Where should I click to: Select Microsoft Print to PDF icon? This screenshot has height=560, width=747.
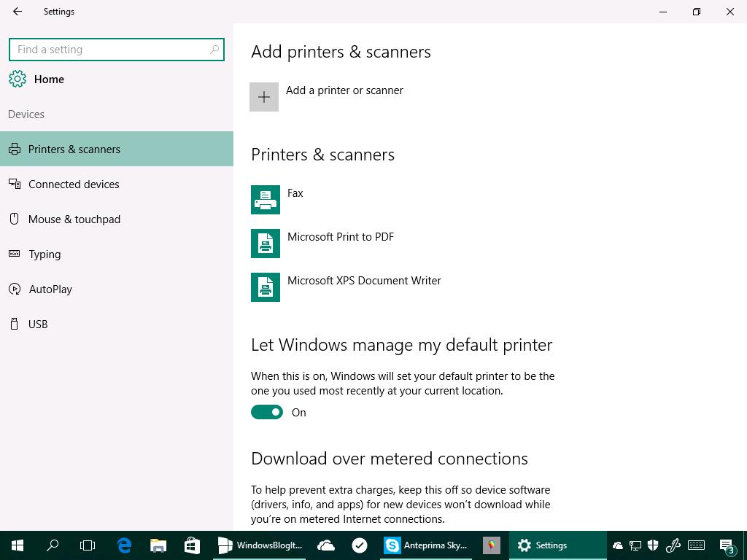pyautogui.click(x=266, y=244)
